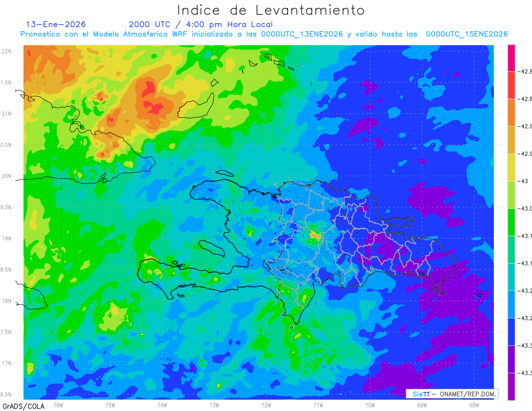Click the "76W" longitude label
This screenshot has height=411, width=532.
[58, 405]
